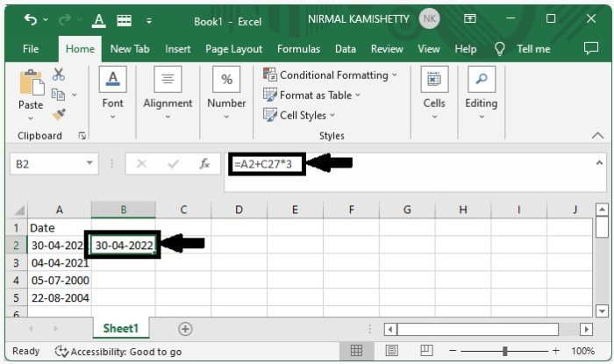This screenshot has width=614, height=364.
Task: Open the Name Box dropdown arrow
Action: point(90,164)
